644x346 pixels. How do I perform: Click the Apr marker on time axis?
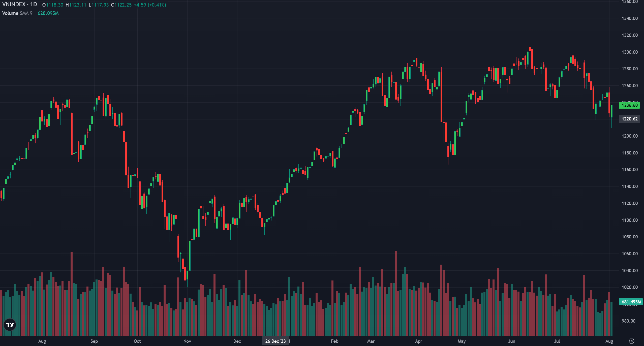(x=418, y=341)
